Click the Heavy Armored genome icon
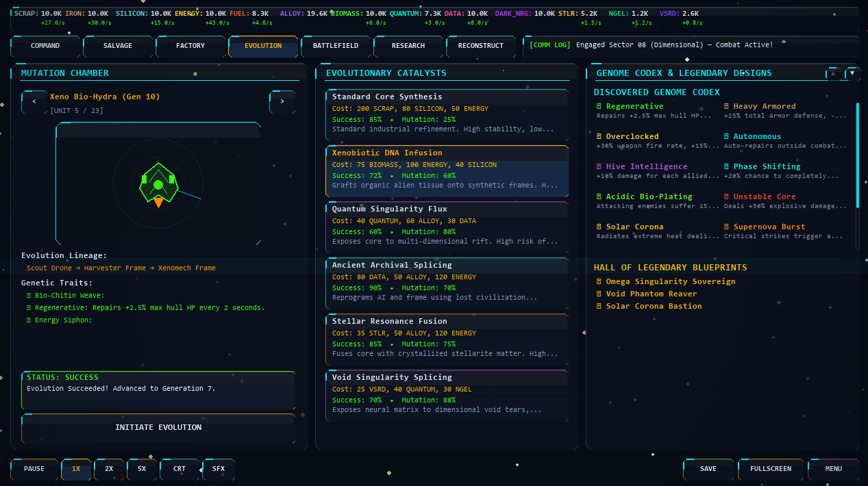Viewport: 868px width, 486px height. (x=727, y=107)
